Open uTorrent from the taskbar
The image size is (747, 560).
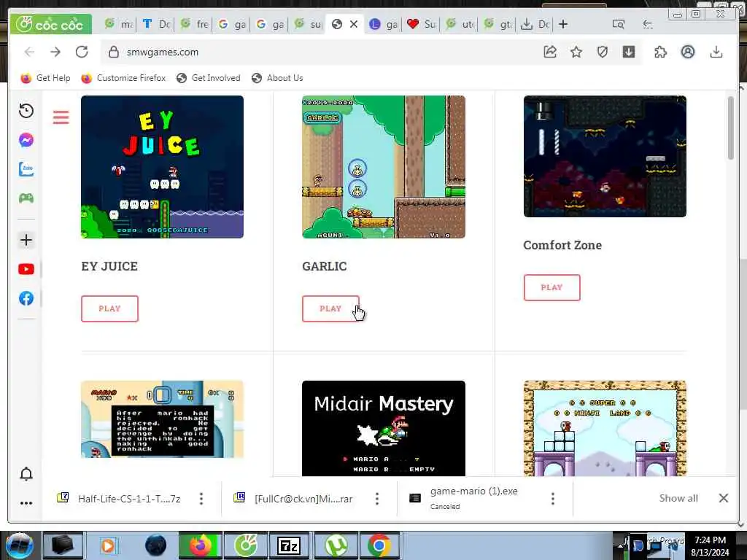336,545
